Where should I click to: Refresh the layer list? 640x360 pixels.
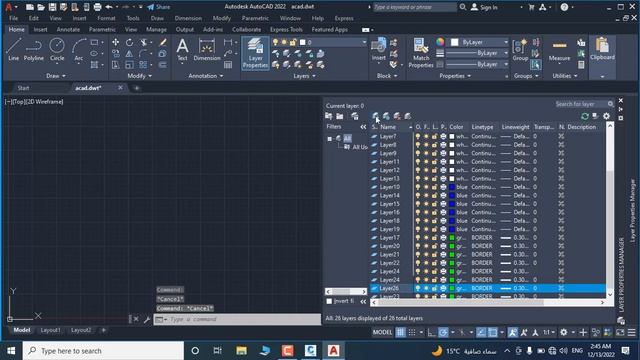point(584,116)
